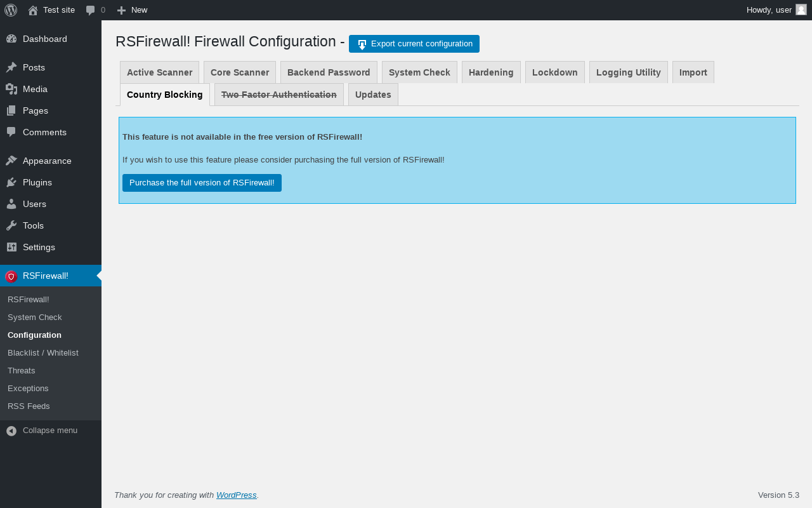Image resolution: width=812 pixels, height=508 pixels.
Task: Click the plus icon beside New
Action: pos(121,10)
